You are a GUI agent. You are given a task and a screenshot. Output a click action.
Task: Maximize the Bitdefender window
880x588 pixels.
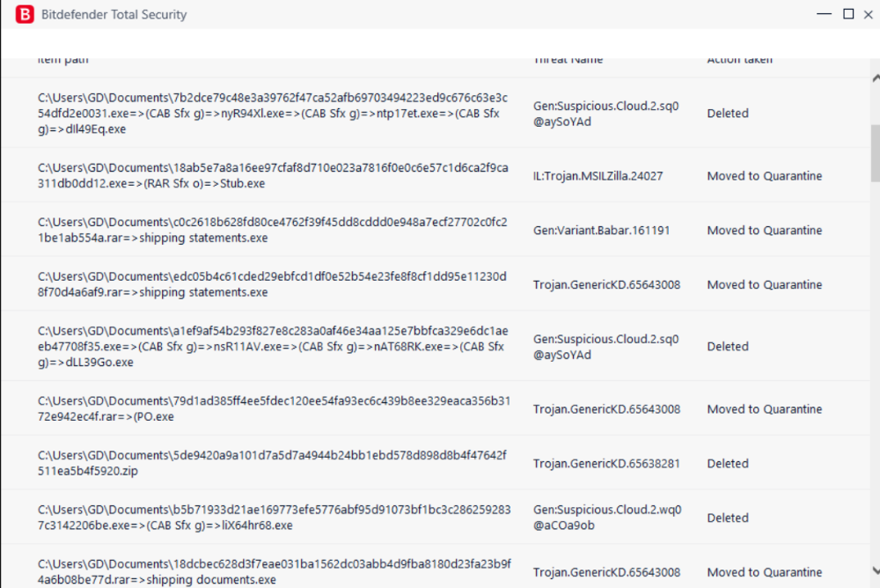[x=848, y=14]
